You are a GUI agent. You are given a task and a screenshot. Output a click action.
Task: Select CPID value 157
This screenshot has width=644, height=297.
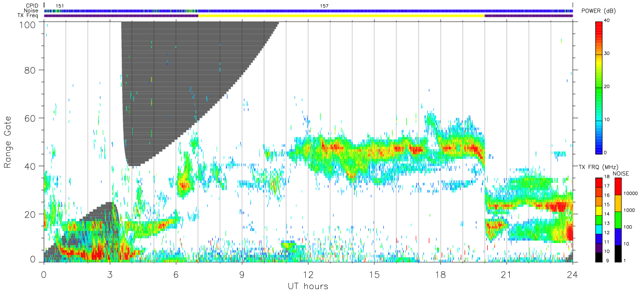pos(324,6)
